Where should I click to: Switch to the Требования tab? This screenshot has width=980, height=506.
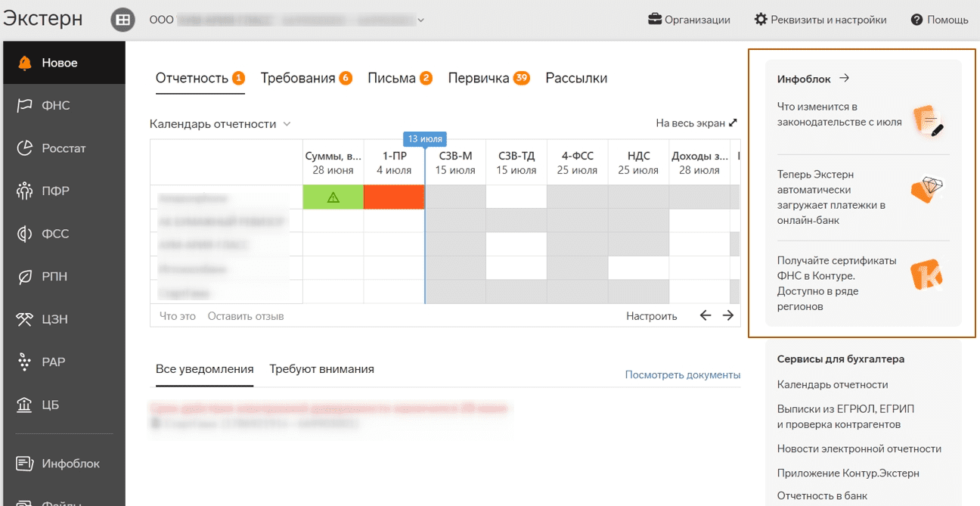pyautogui.click(x=305, y=78)
